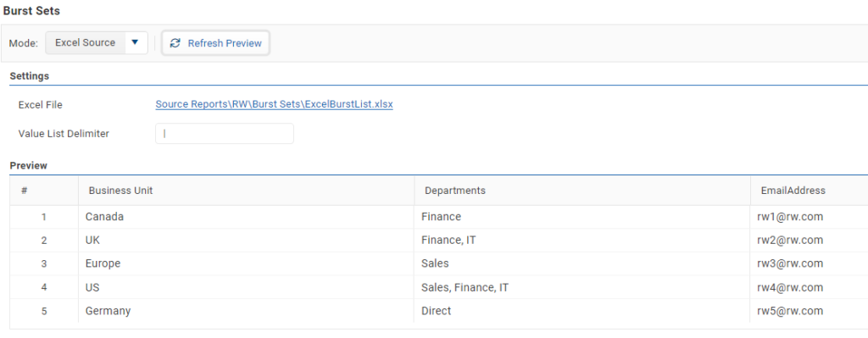868x338 pixels.
Task: Click the Departments column header
Action: pos(582,191)
